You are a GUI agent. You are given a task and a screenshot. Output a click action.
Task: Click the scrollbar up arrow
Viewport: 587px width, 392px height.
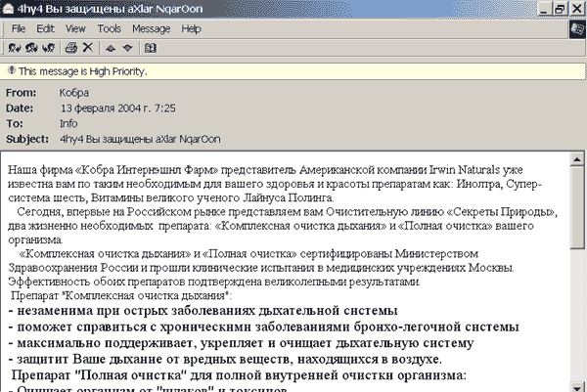click(x=577, y=159)
